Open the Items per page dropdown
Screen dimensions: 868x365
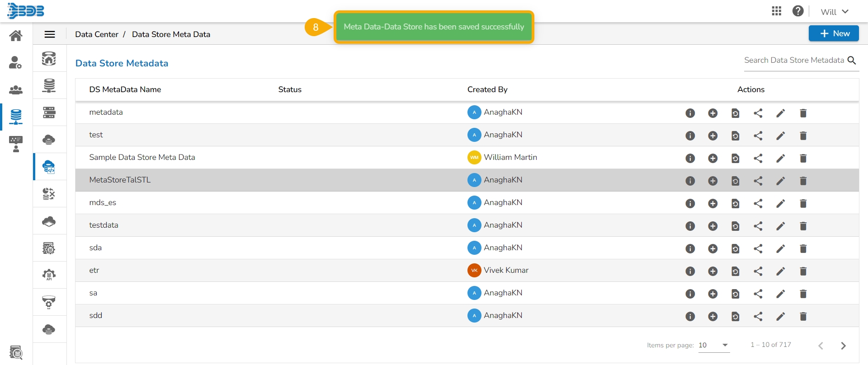(714, 345)
